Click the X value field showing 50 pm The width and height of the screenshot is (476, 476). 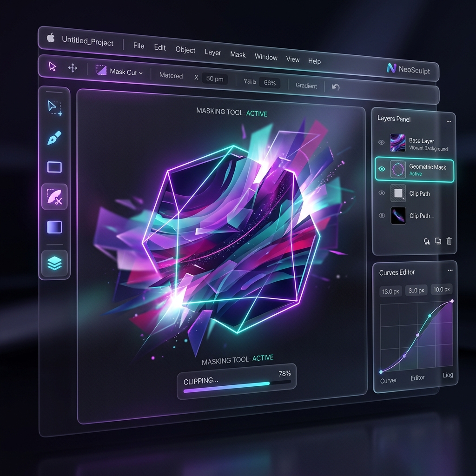215,79
